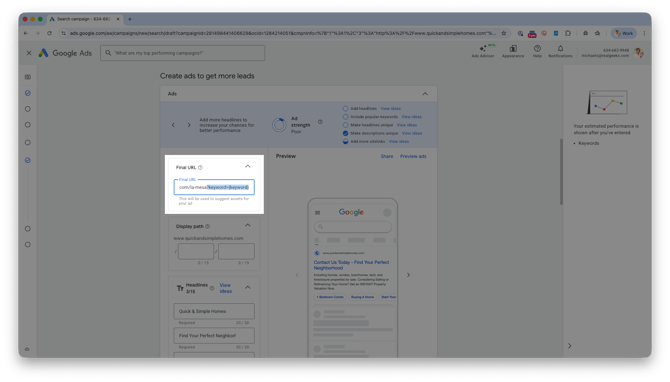Expand the right performance panel with the chevron
The image size is (670, 382).
pos(570,346)
